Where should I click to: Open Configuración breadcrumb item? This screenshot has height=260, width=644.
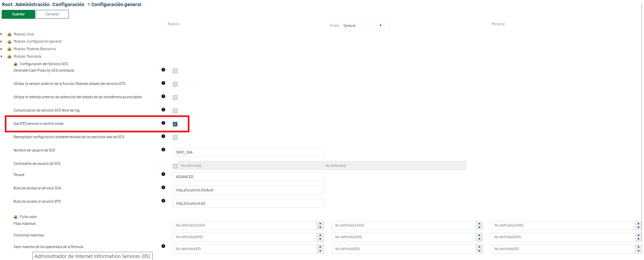click(x=68, y=4)
